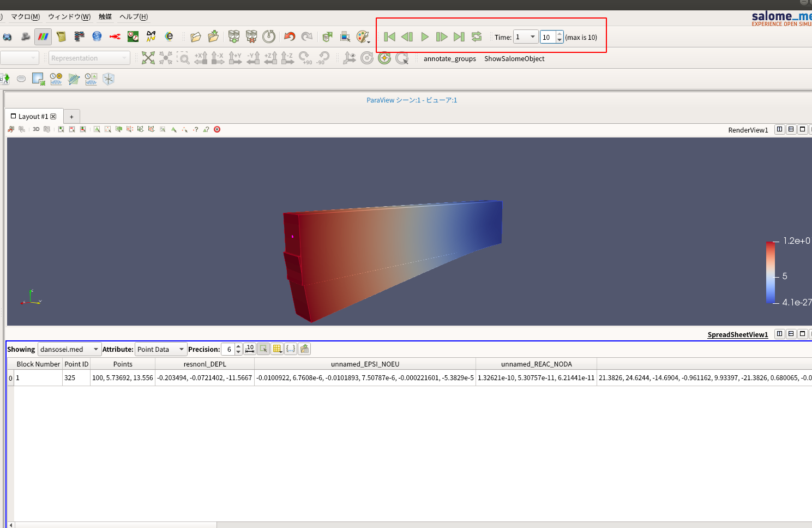Toggle 3D interaction mode button

[36, 129]
